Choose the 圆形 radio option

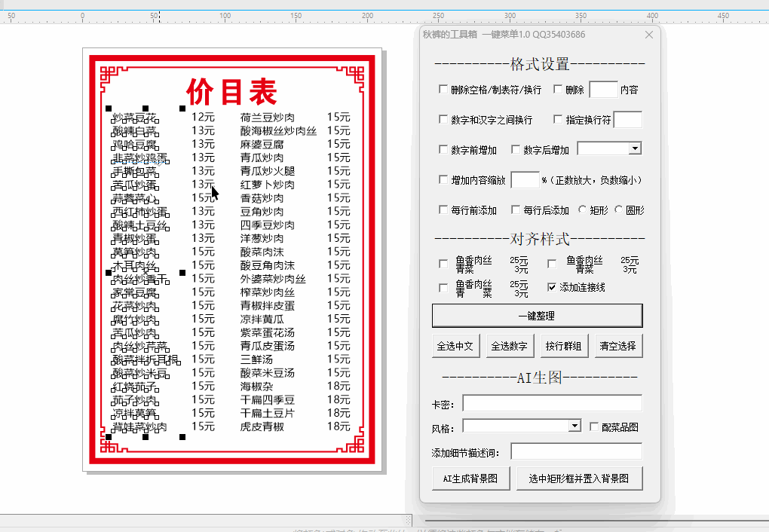(x=619, y=210)
